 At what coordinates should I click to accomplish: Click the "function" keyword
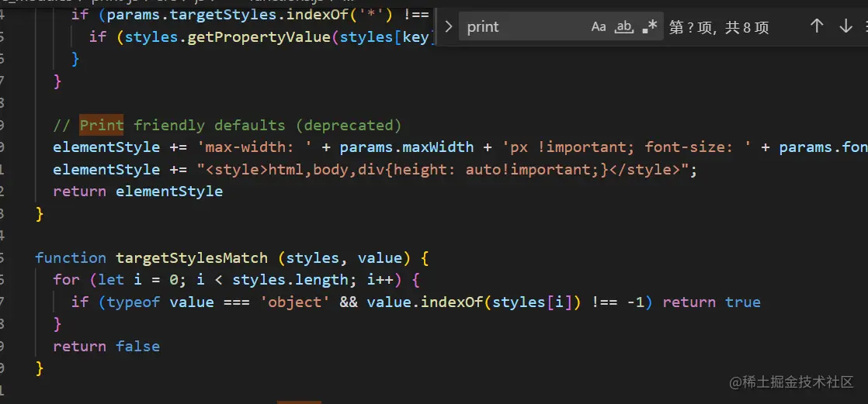71,257
